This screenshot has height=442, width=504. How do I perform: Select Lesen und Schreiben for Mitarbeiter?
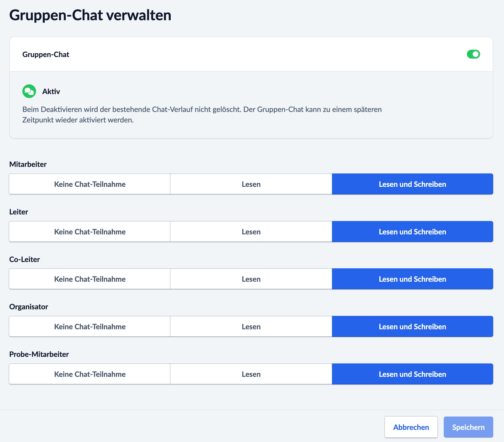(x=412, y=184)
